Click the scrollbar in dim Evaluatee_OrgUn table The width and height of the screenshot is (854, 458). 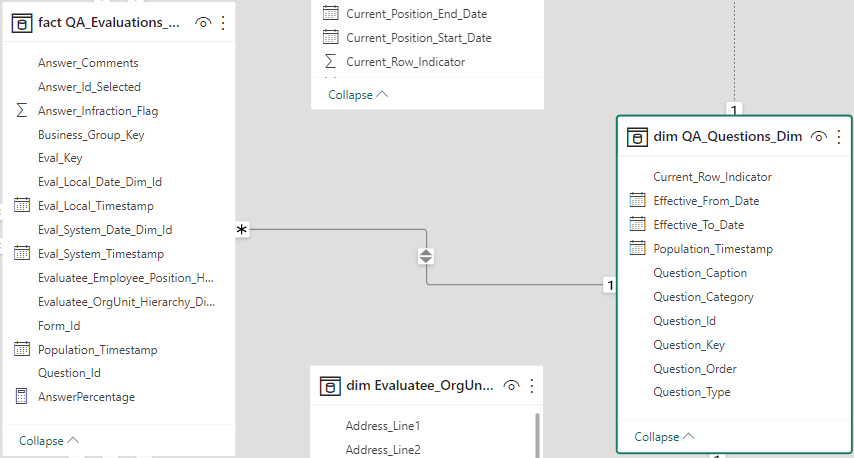tap(538, 435)
